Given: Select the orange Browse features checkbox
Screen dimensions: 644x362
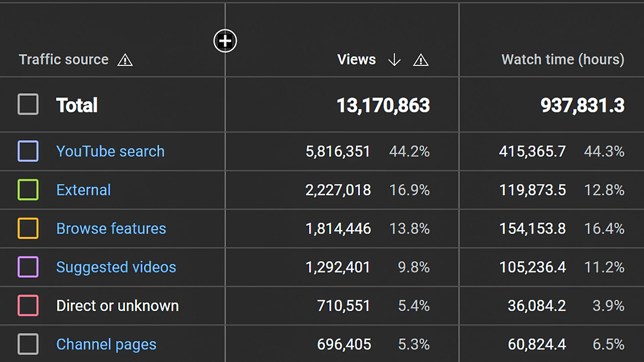Looking at the screenshot, I should click(28, 228).
